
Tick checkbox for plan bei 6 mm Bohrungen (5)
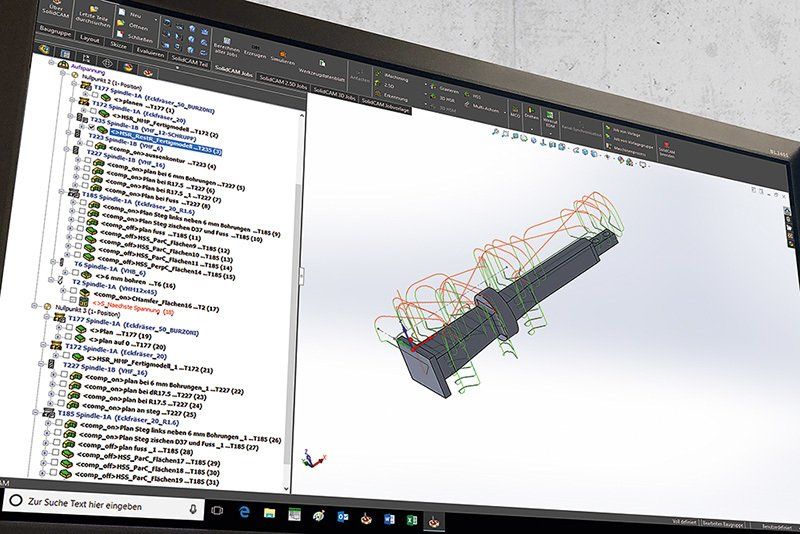(88, 160)
